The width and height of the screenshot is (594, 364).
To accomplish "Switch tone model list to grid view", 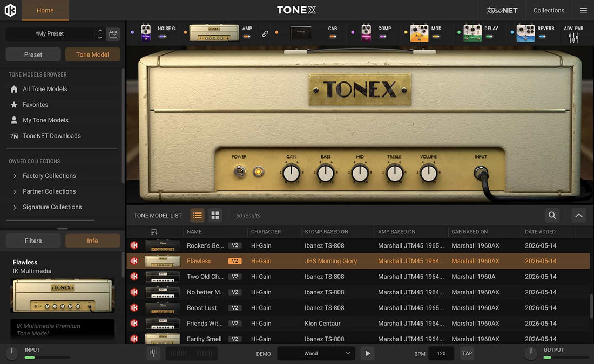I will tap(215, 215).
